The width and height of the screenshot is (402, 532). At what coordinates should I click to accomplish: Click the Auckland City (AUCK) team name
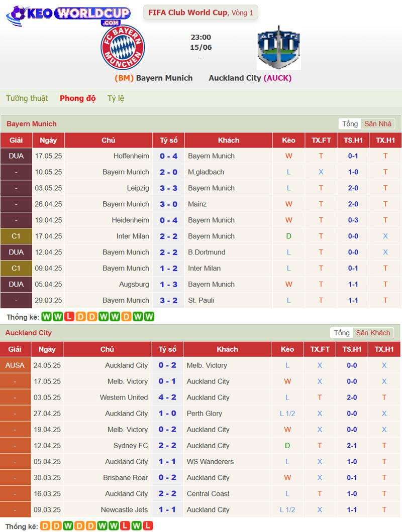click(250, 78)
